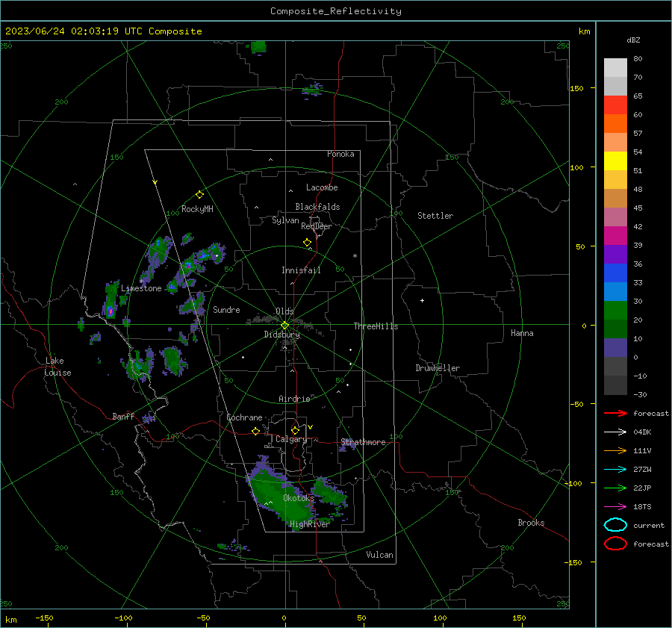
Task: Click the RedDeer city label
Action: click(x=317, y=226)
